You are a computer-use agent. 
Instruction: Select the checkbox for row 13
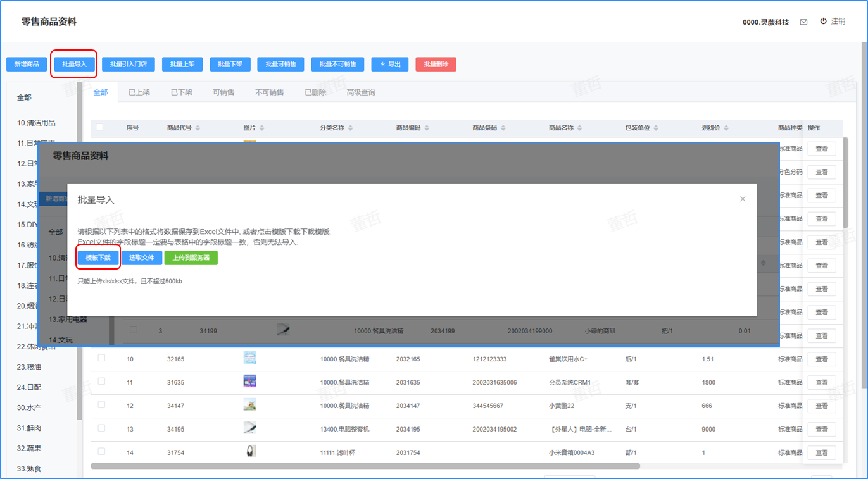coord(101,428)
